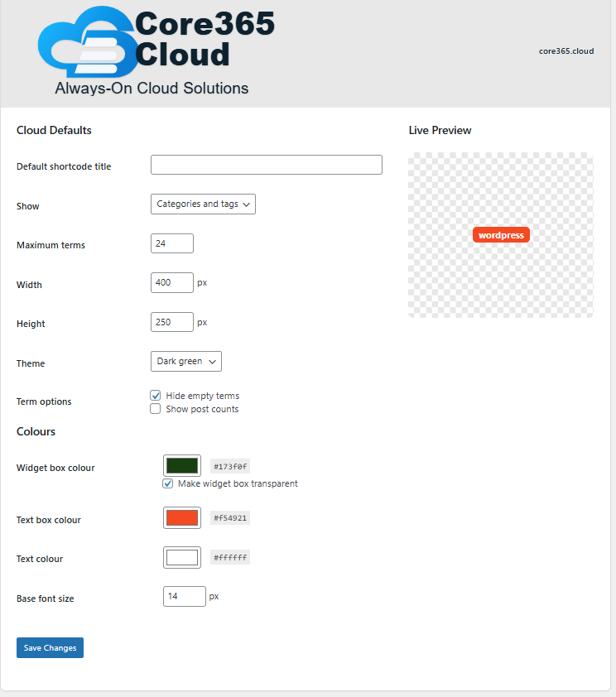This screenshot has width=616, height=697.
Task: Click the Core365 Cloud logo
Action: pyautogui.click(x=156, y=51)
